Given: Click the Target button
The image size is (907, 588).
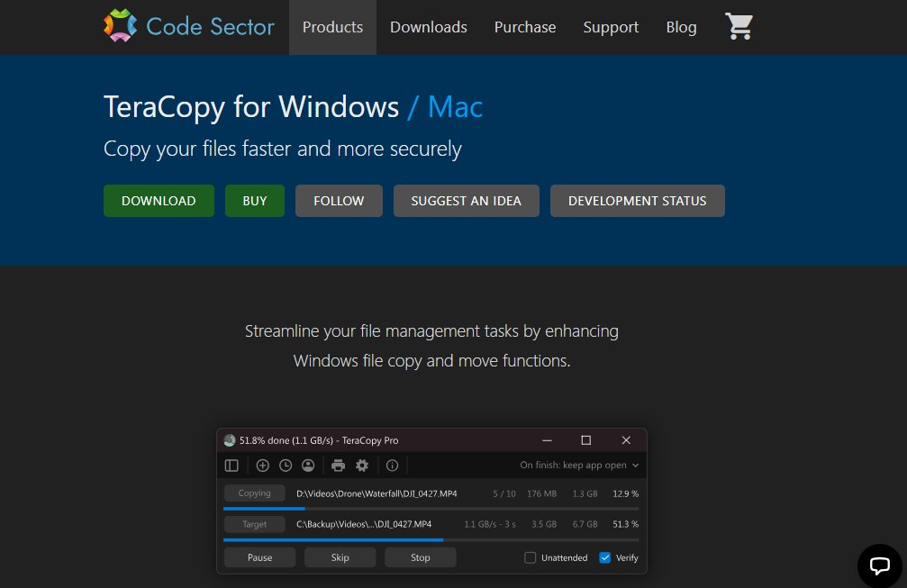Looking at the screenshot, I should click(255, 524).
